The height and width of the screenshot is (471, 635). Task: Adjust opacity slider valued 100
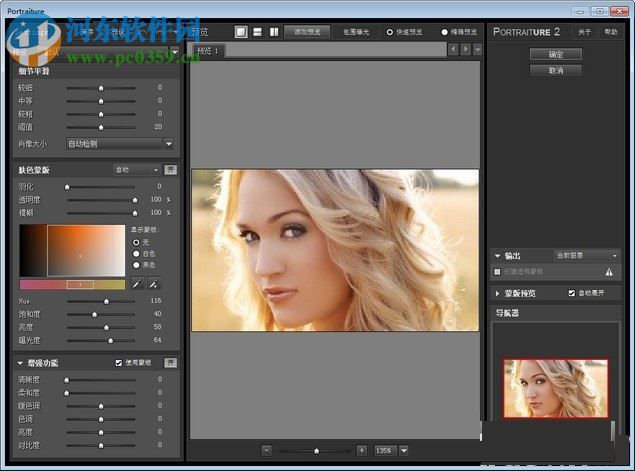(x=135, y=200)
